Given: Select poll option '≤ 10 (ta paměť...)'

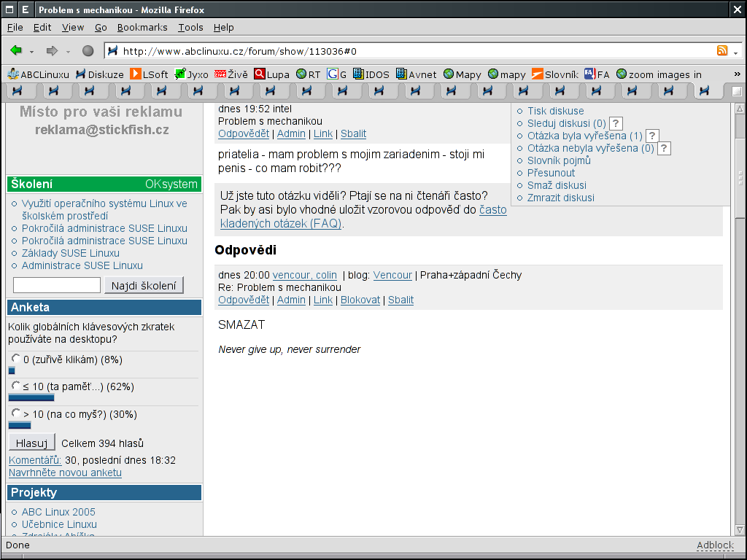Looking at the screenshot, I should coord(16,386).
